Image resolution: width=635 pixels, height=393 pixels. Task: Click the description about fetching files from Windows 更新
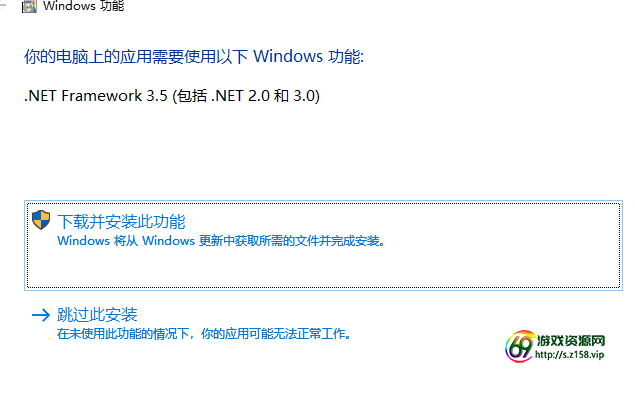[221, 241]
